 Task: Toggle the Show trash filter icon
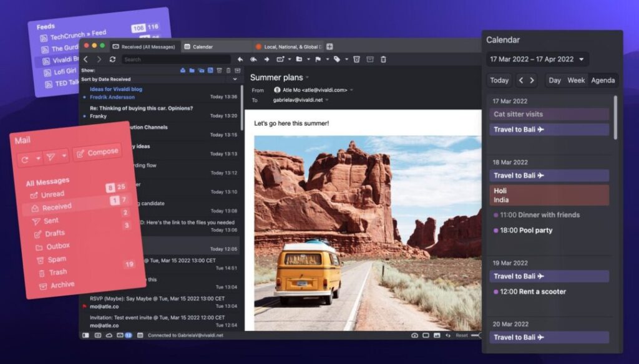(228, 70)
